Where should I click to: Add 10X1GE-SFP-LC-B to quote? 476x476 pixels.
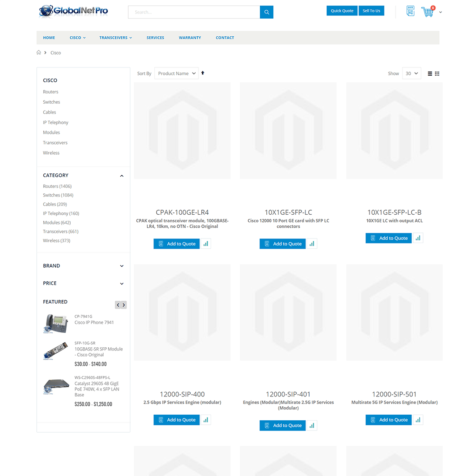[x=389, y=238]
